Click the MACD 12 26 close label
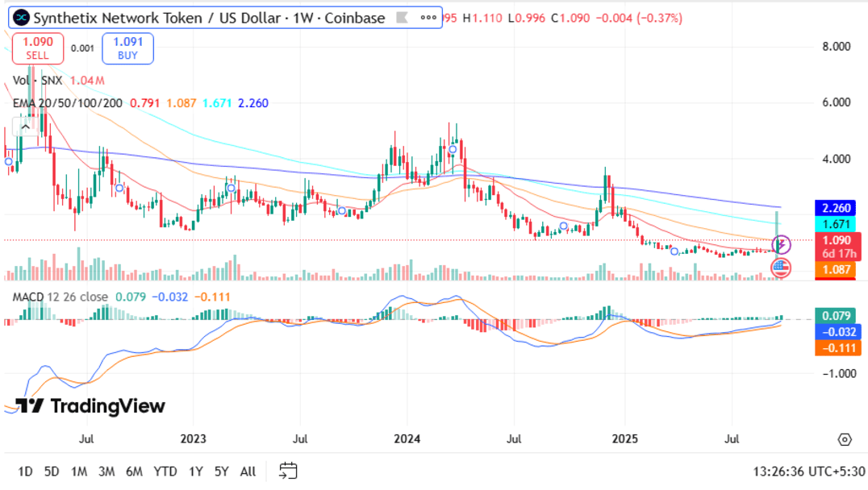This screenshot has height=490, width=868. (x=60, y=297)
